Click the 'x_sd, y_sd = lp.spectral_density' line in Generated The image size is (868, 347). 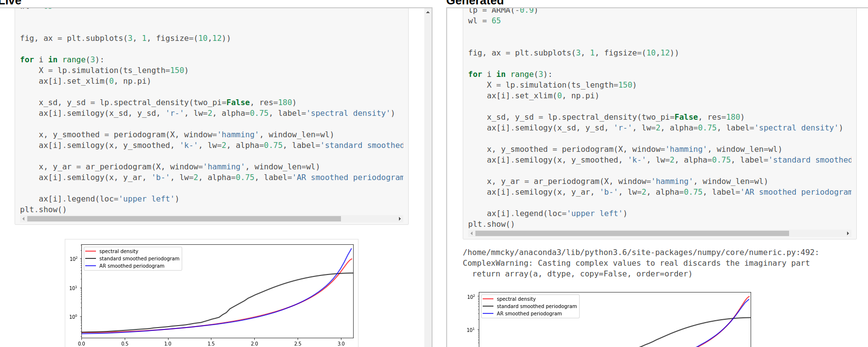pyautogui.click(x=616, y=117)
